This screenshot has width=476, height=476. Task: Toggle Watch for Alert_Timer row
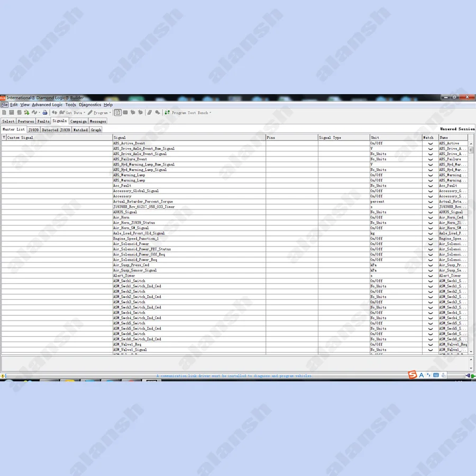(x=431, y=276)
